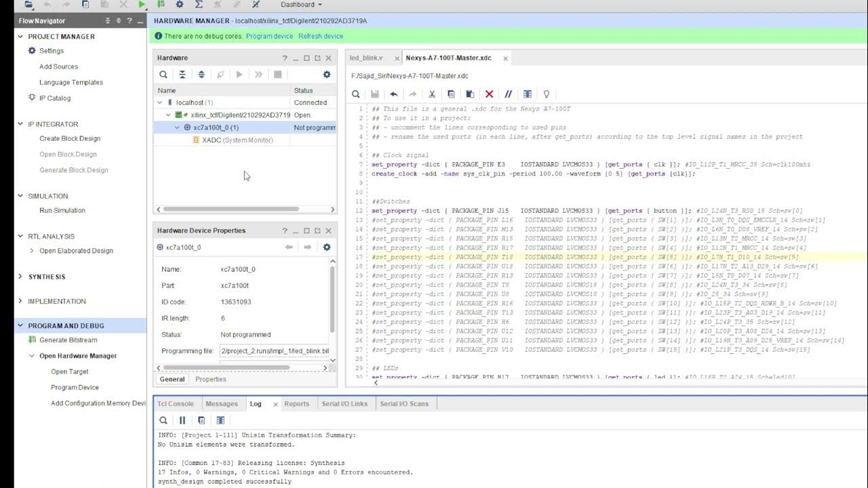This screenshot has height=488, width=868.
Task: Open the Dashboard dropdown
Action: (301, 5)
